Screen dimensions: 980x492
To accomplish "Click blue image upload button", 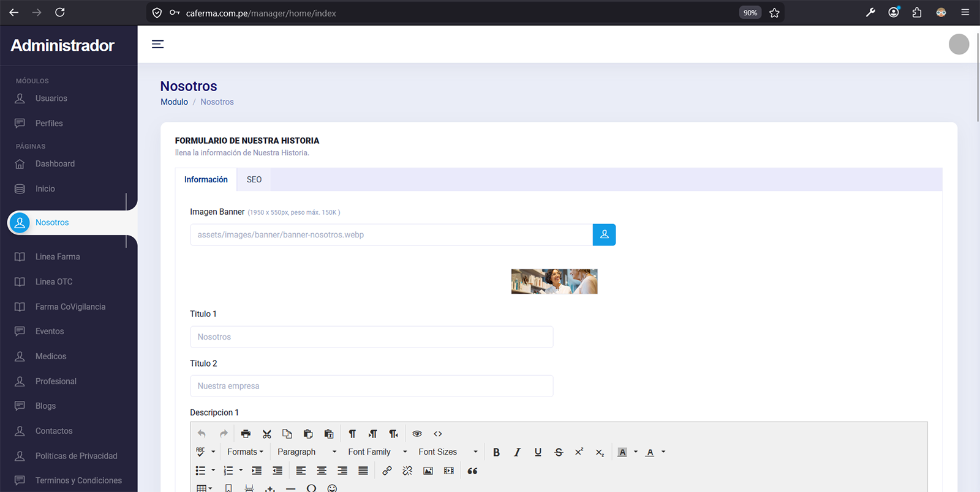I will [x=604, y=235].
